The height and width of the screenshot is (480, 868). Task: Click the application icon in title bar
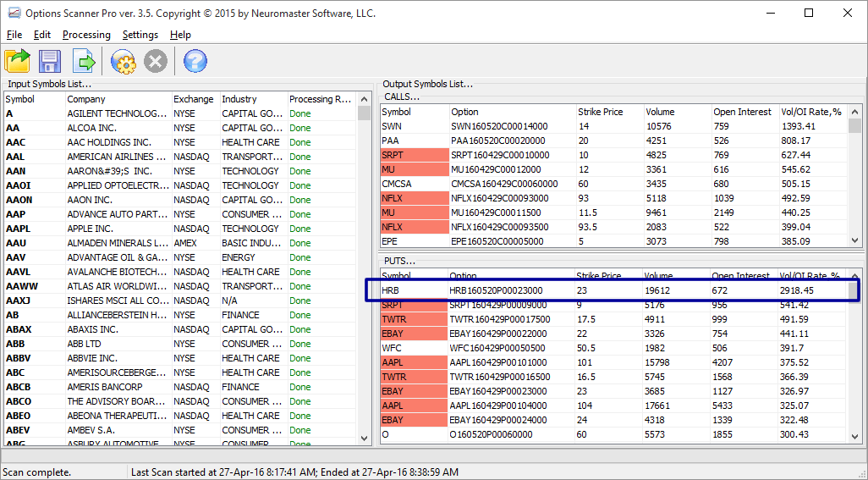tap(14, 14)
